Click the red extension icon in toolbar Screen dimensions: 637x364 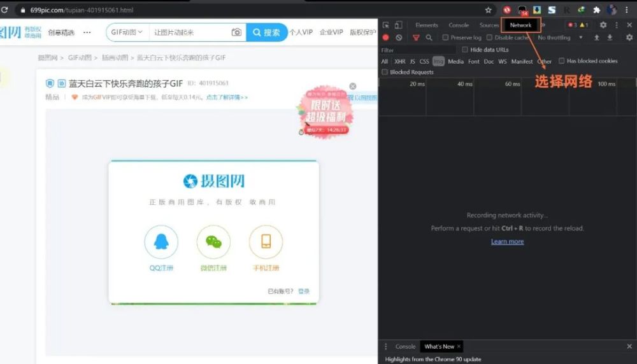tap(506, 10)
